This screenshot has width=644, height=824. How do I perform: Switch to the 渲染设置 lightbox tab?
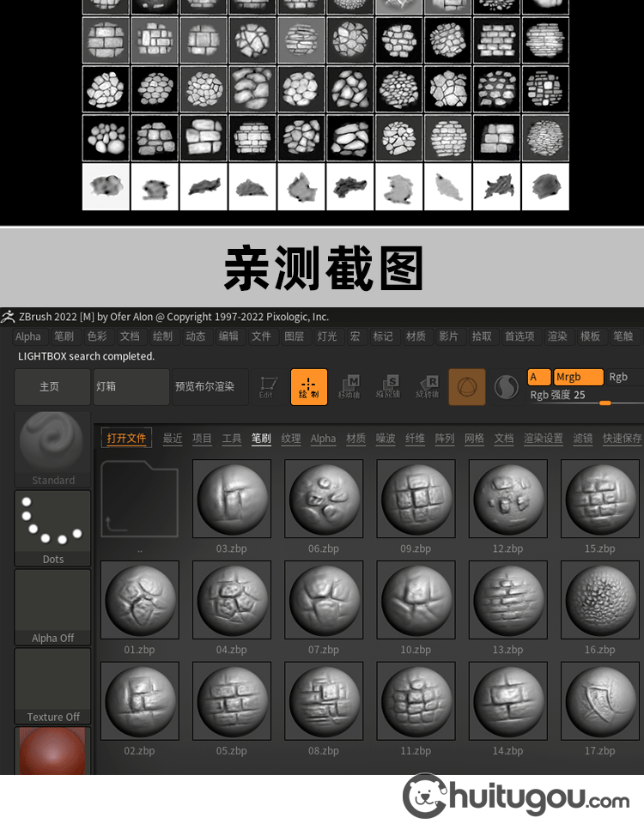tap(544, 439)
